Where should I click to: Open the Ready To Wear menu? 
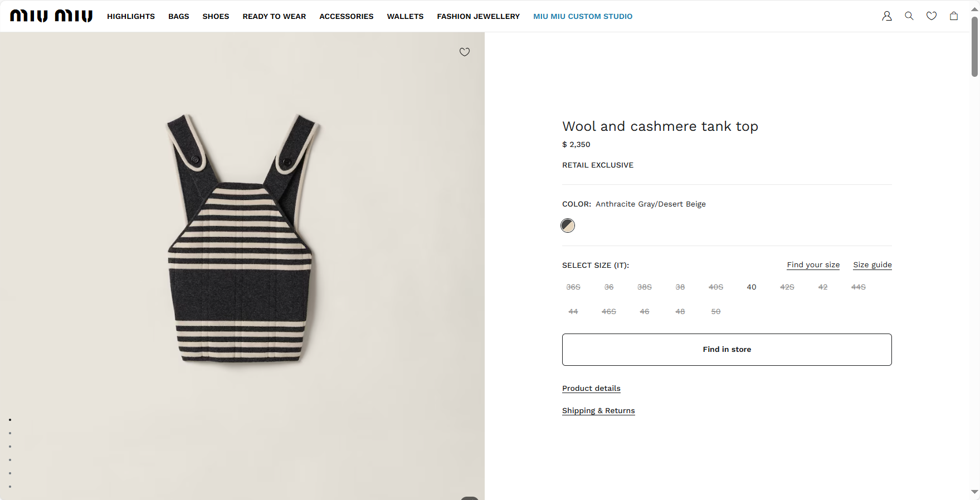pyautogui.click(x=274, y=16)
